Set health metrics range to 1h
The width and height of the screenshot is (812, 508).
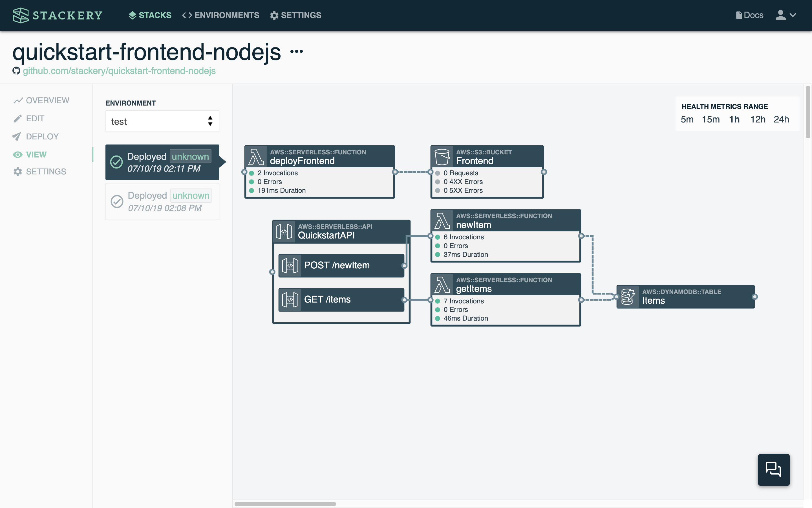734,119
